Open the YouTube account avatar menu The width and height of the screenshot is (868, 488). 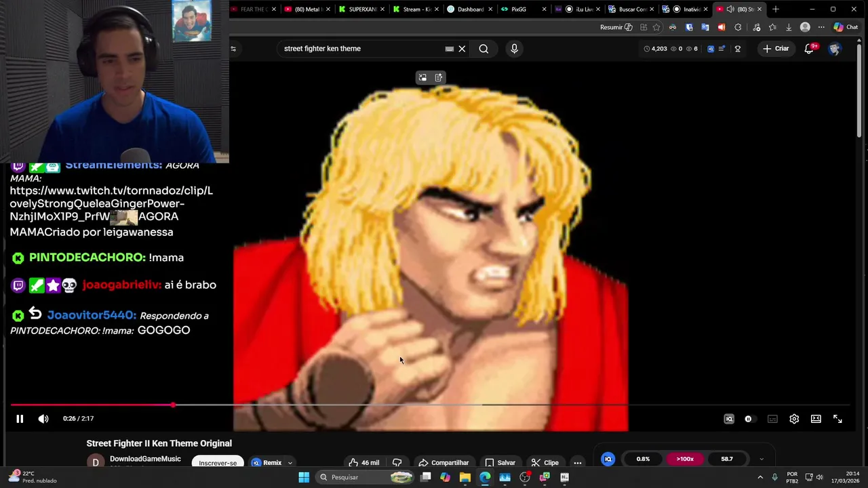point(835,49)
